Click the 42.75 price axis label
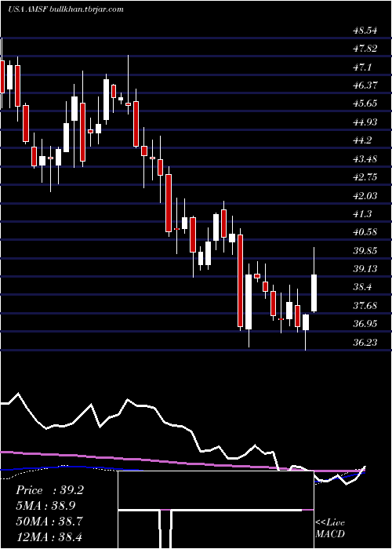 [365, 177]
